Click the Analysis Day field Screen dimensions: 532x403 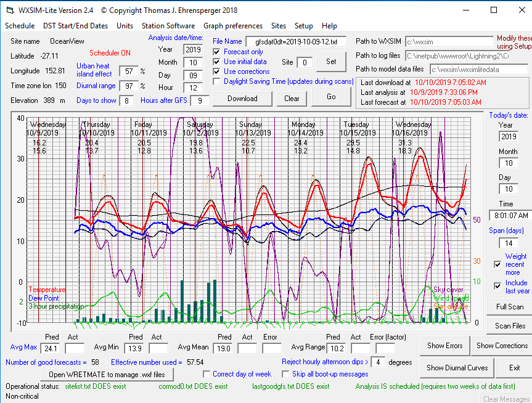(x=193, y=75)
